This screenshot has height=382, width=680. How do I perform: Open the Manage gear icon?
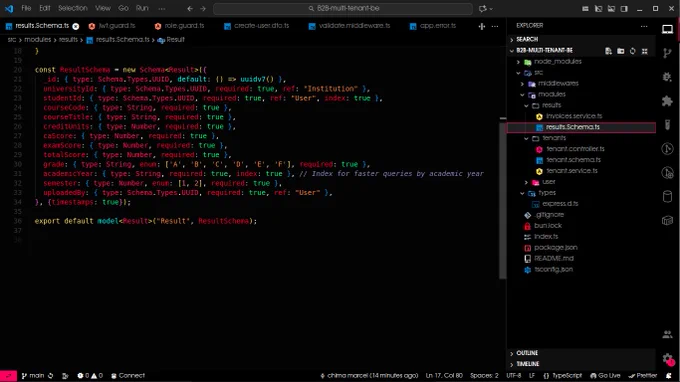pos(667,358)
